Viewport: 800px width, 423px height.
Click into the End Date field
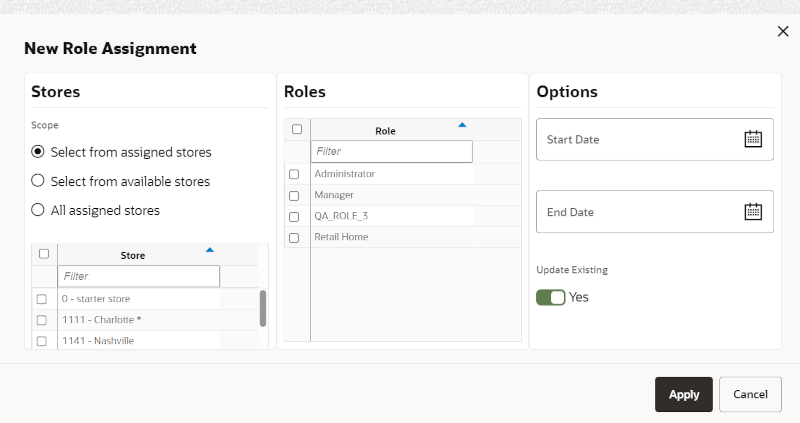coord(655,212)
